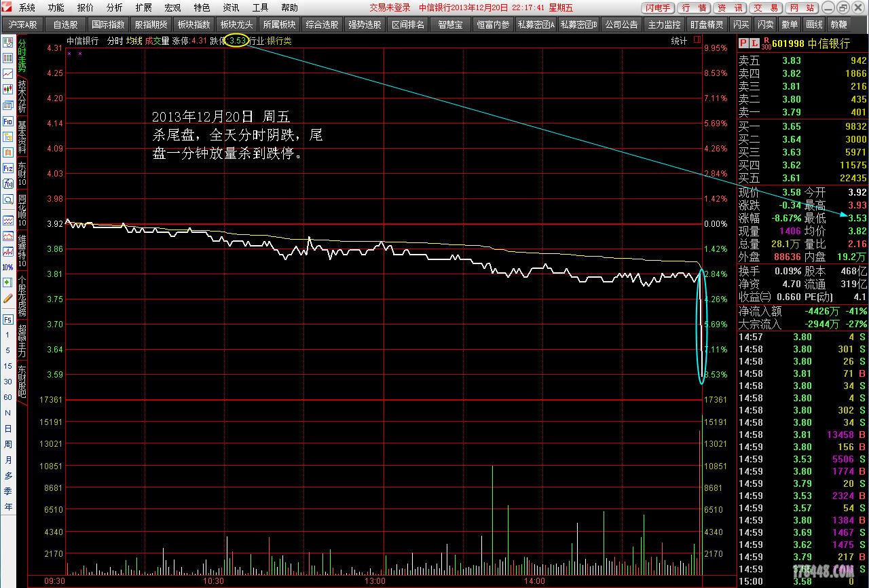Viewport: 869px width, 588px height.
Task: Click the R 300 marker near stock code
Action: point(766,43)
